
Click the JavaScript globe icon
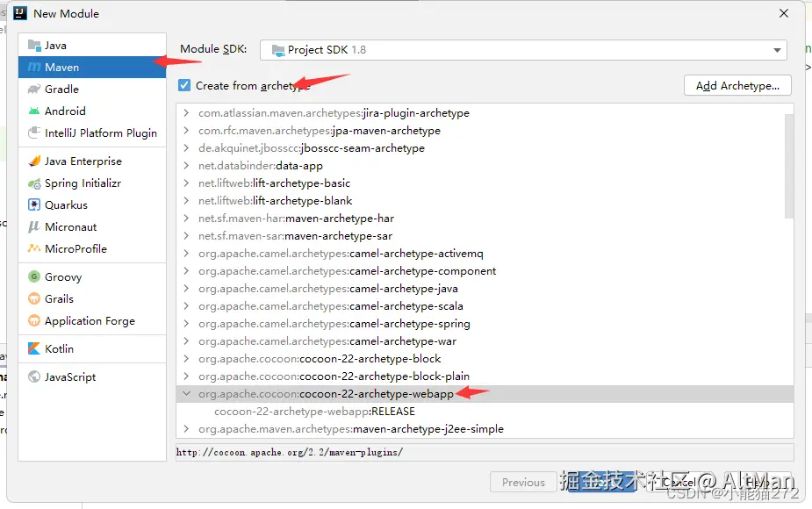(x=34, y=376)
